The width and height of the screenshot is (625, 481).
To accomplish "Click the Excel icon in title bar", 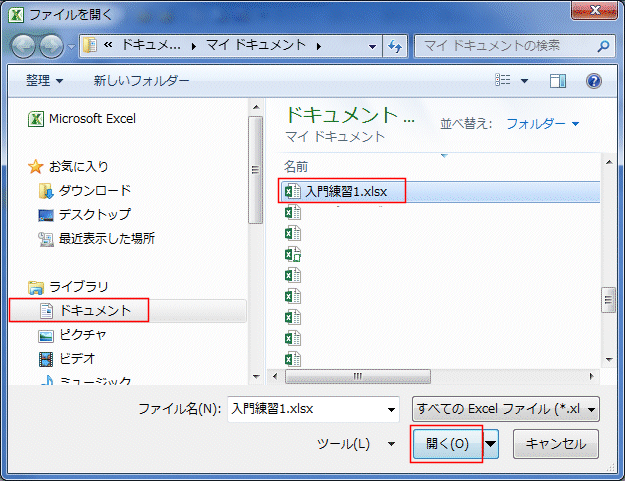I will [16, 15].
